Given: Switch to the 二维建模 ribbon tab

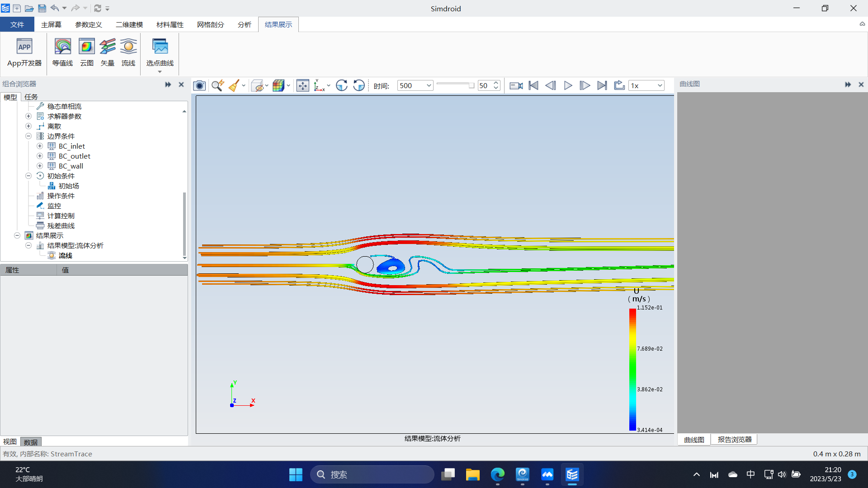Looking at the screenshot, I should pos(129,24).
